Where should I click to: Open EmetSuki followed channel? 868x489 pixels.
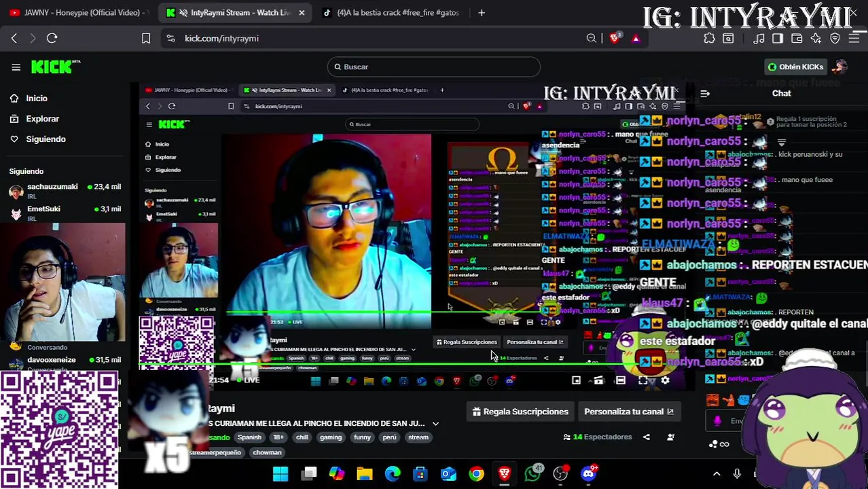point(65,213)
